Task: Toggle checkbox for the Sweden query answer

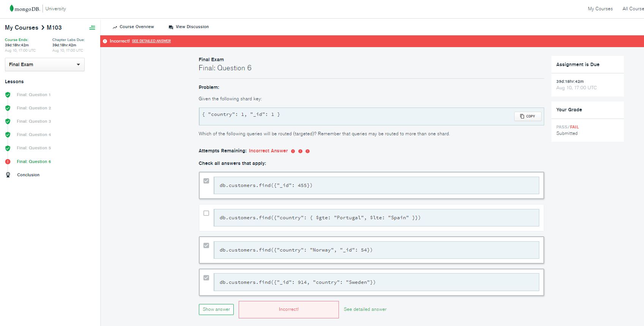Action: (x=206, y=278)
